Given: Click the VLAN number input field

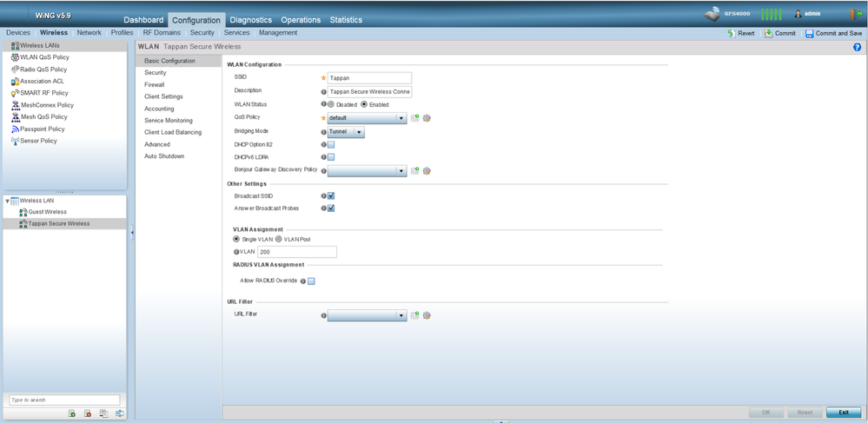Looking at the screenshot, I should tap(296, 252).
